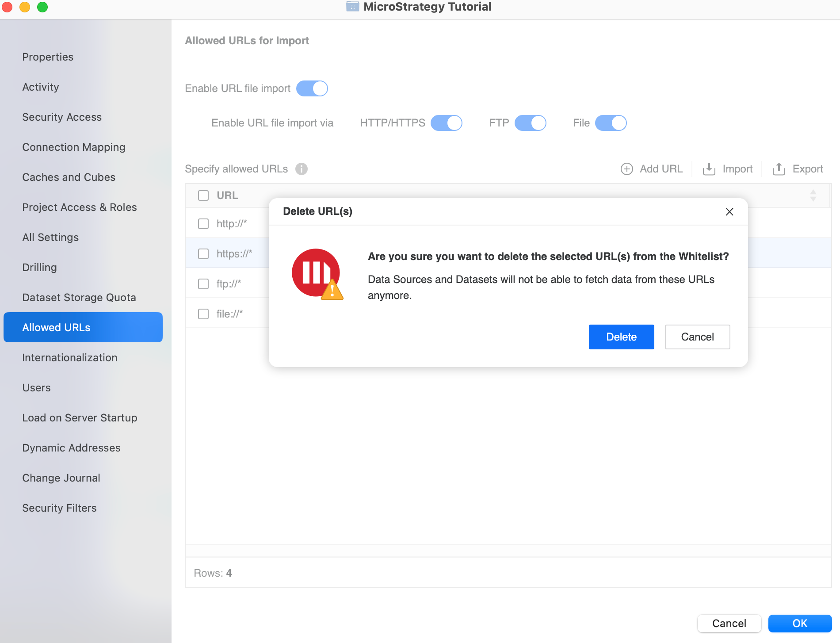The image size is (840, 643).
Task: Click the info icon beside Specify allowed URLs
Action: (x=302, y=169)
